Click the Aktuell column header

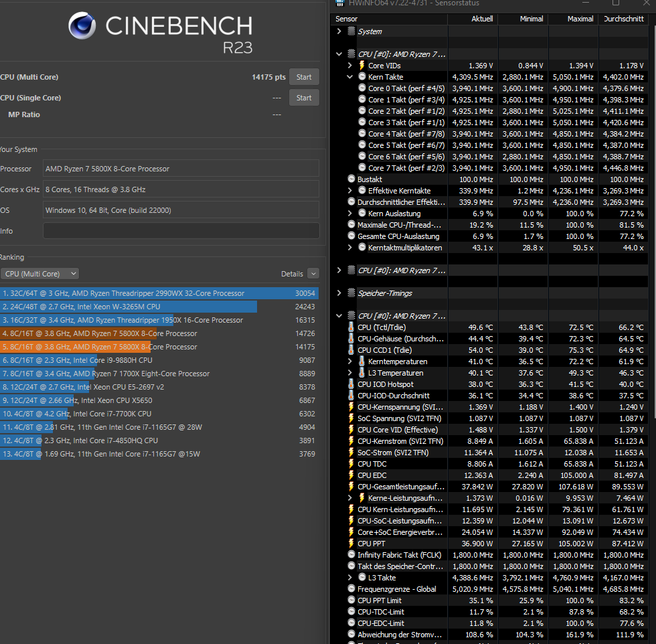pyautogui.click(x=473, y=19)
